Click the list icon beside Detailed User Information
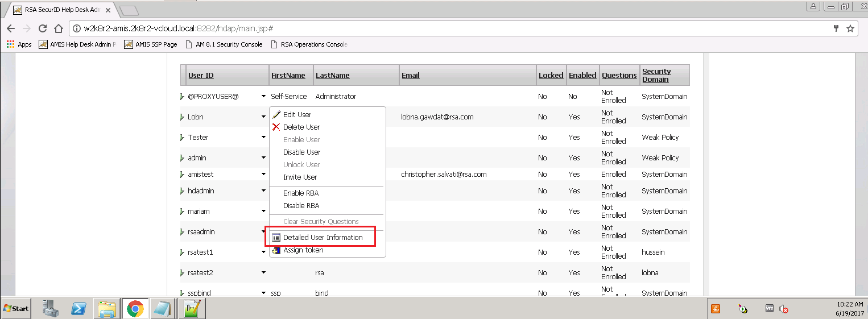Viewport: 868px width, 319px height. click(276, 237)
